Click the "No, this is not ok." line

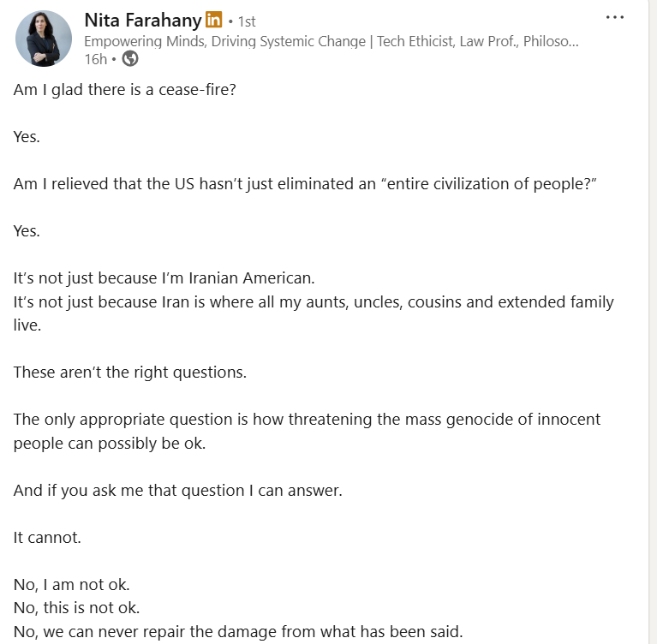click(76, 608)
